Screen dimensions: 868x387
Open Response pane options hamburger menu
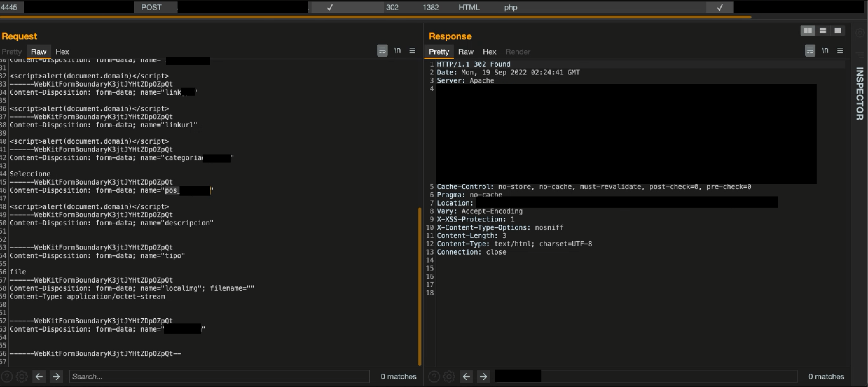(840, 51)
